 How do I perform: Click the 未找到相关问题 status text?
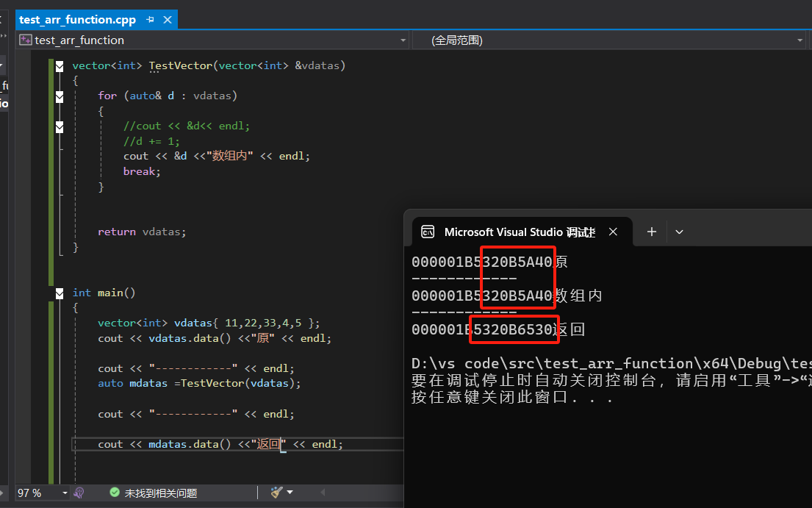pyautogui.click(x=160, y=493)
